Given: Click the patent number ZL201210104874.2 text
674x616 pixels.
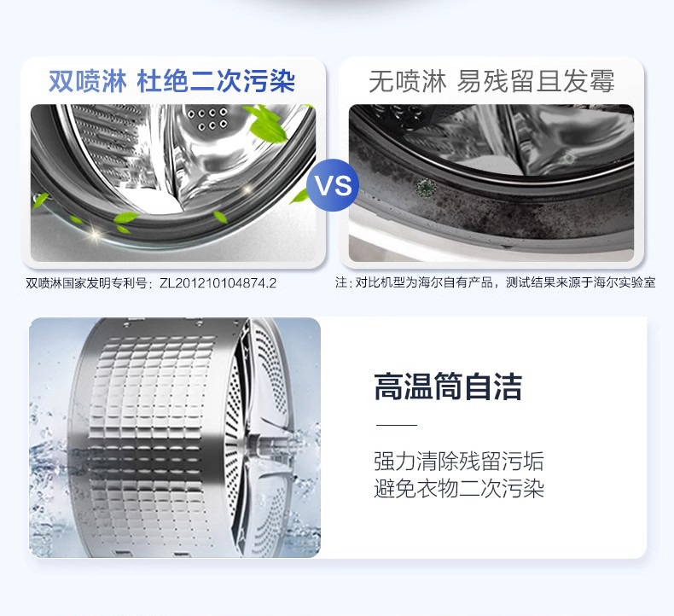Looking at the screenshot, I should (218, 283).
